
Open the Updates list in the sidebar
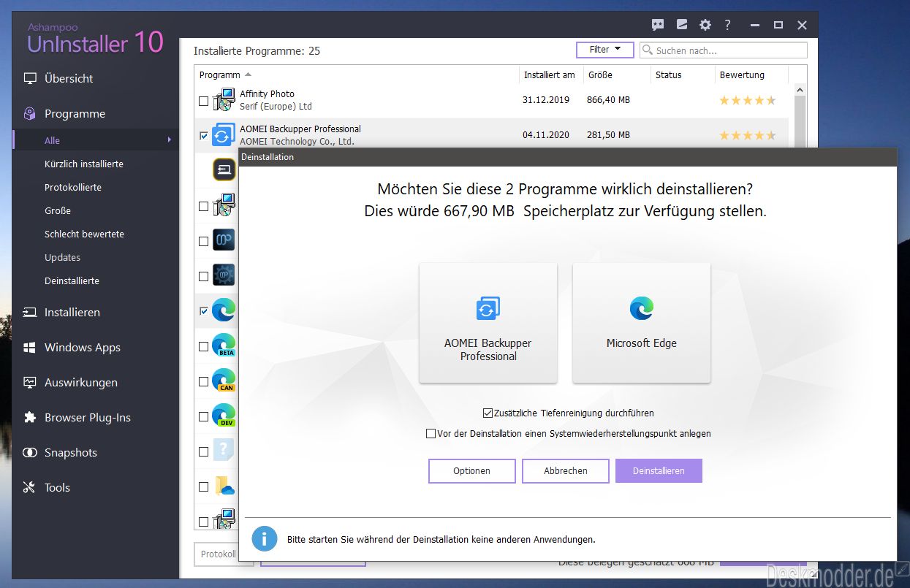point(62,257)
